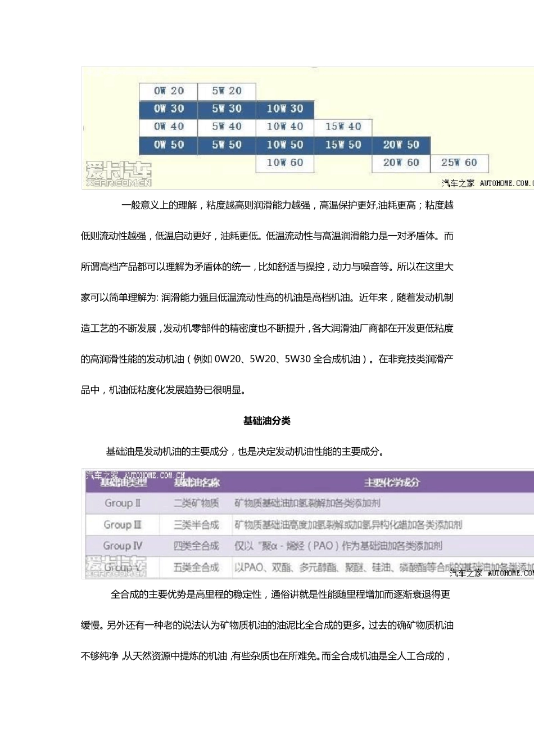Viewport: 534px width, 756px height.
Task: Click the 0W 50 cell
Action: pos(169,145)
